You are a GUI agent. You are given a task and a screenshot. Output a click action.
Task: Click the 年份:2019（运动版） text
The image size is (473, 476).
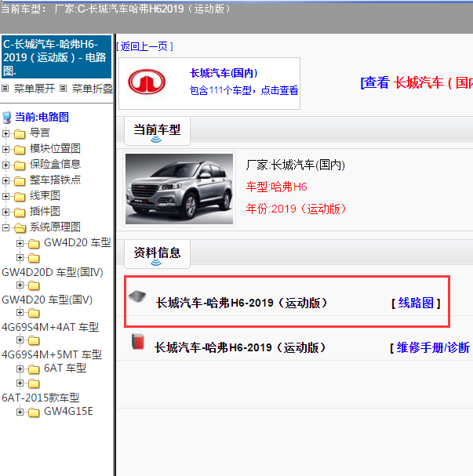(296, 209)
